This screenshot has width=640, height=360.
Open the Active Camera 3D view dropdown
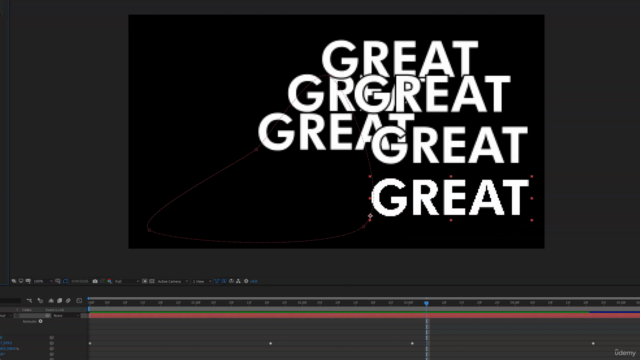pos(173,281)
